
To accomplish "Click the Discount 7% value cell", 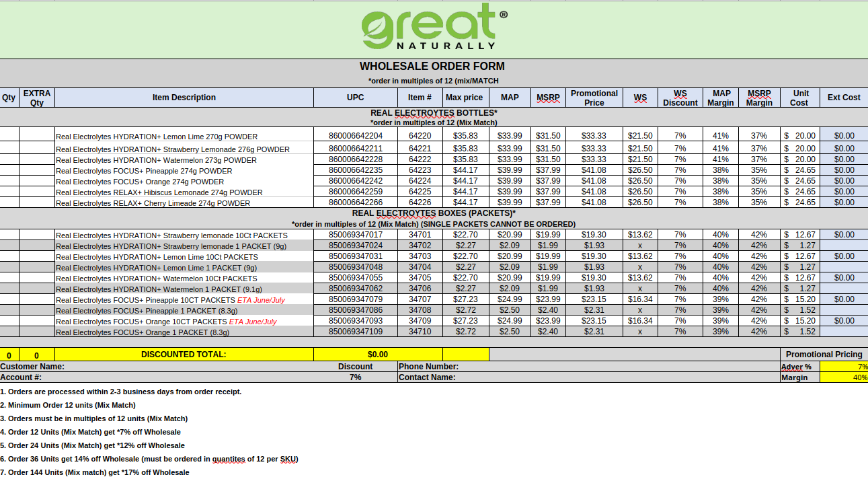I will coord(355,377).
